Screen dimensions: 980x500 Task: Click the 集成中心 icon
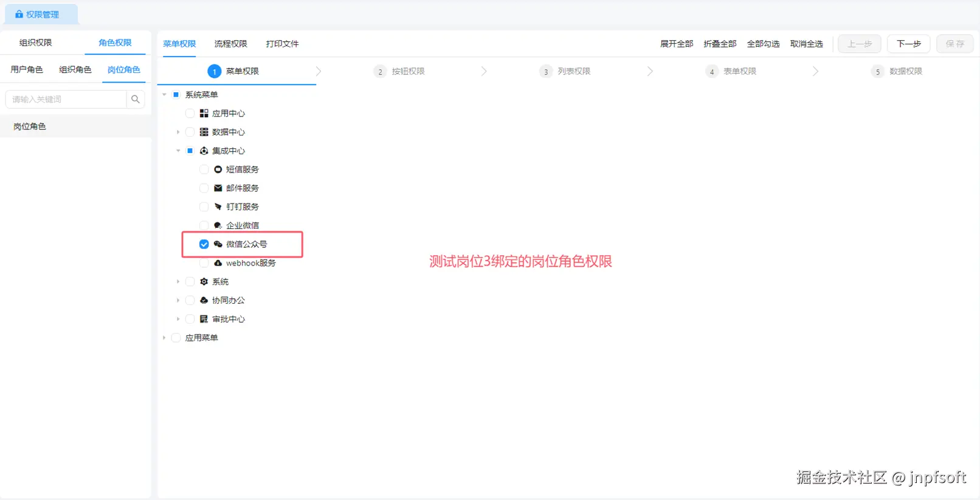(204, 151)
